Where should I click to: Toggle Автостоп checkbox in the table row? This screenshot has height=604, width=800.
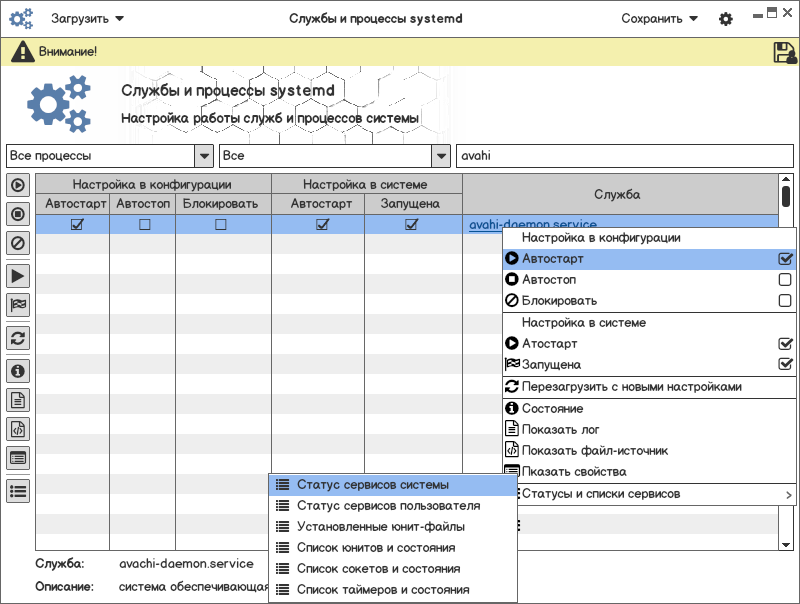tap(144, 225)
